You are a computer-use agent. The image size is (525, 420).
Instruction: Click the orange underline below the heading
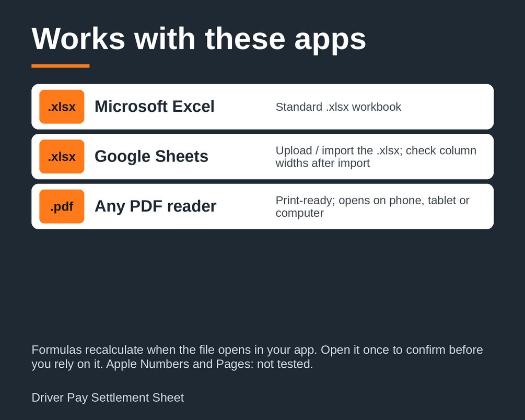pos(60,66)
